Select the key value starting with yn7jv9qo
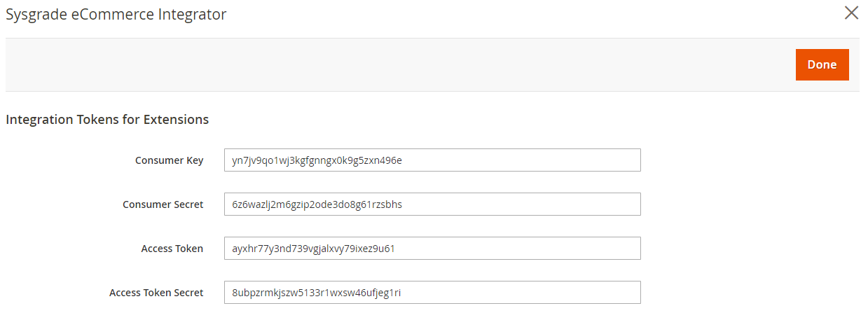 tap(317, 160)
